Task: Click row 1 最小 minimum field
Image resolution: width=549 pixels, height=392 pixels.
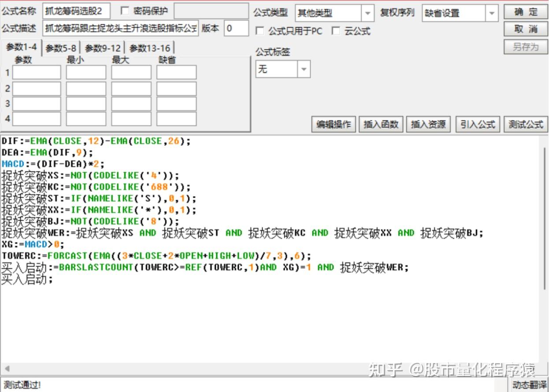Action: point(86,72)
